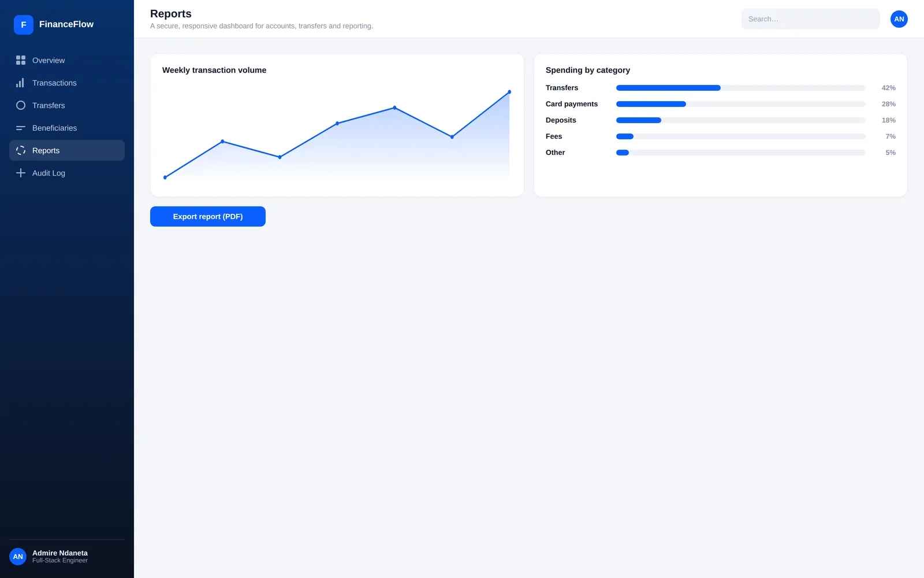
Task: Click the Card payments category label
Action: coord(572,104)
